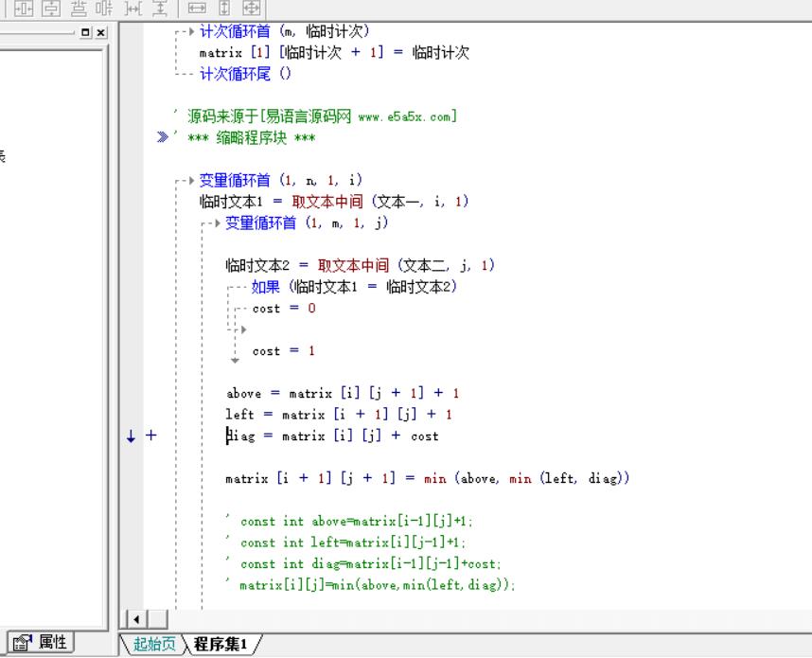The width and height of the screenshot is (812, 658).
Task: Expand the collapsed 缩略程序块 block marker
Action: [162, 136]
